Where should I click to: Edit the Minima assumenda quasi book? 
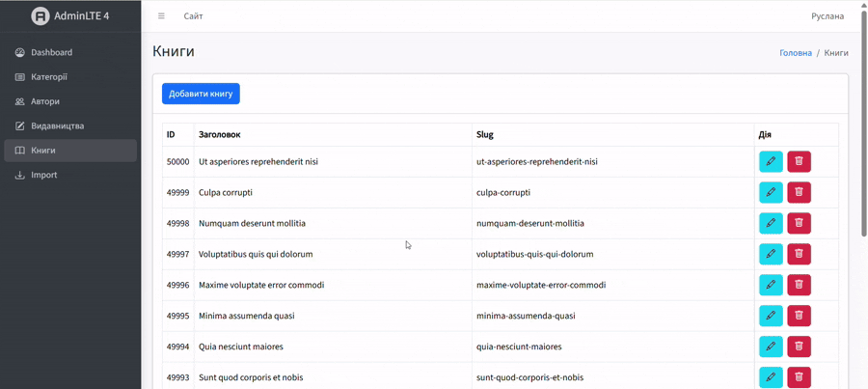(771, 316)
